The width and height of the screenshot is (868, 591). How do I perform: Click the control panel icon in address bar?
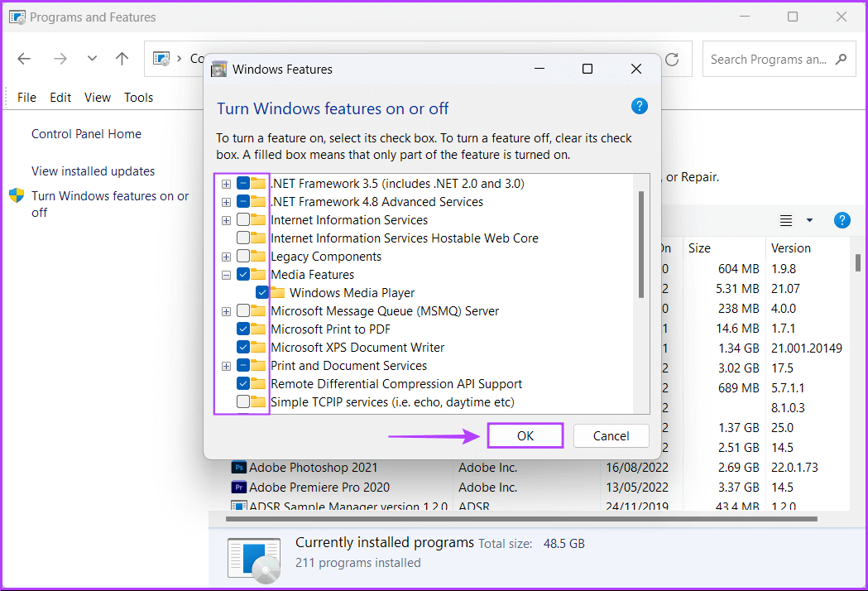161,59
